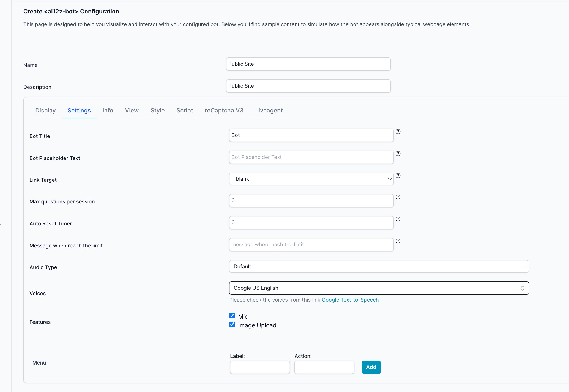This screenshot has height=392, width=569.
Task: Open the Audio Type dropdown
Action: (379, 266)
